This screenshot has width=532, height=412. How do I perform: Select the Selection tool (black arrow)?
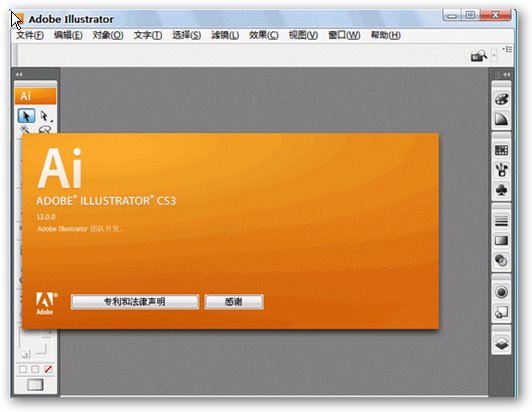pos(26,116)
